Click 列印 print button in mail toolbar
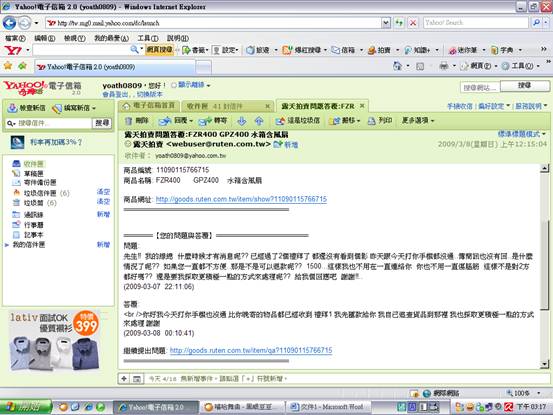553x415 pixels. click(x=380, y=121)
